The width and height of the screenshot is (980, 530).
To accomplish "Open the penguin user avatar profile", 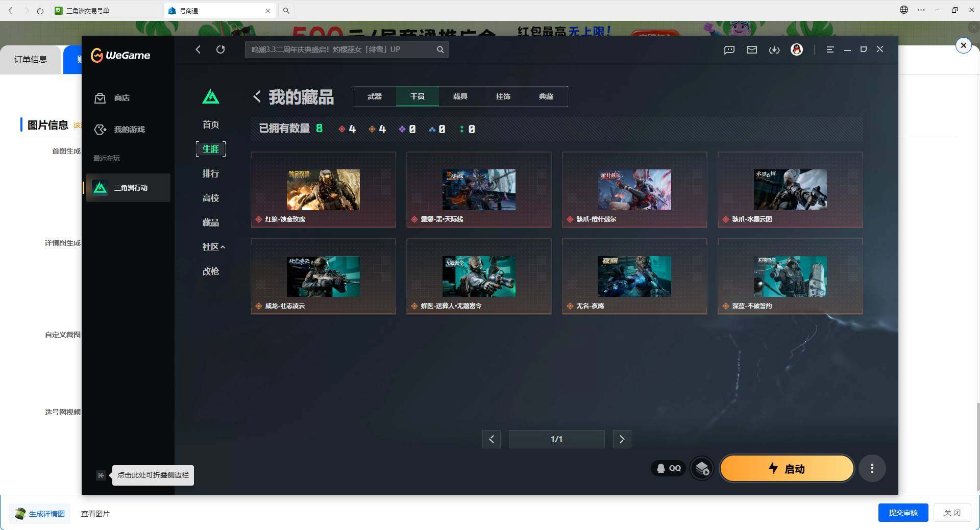I will (x=797, y=49).
